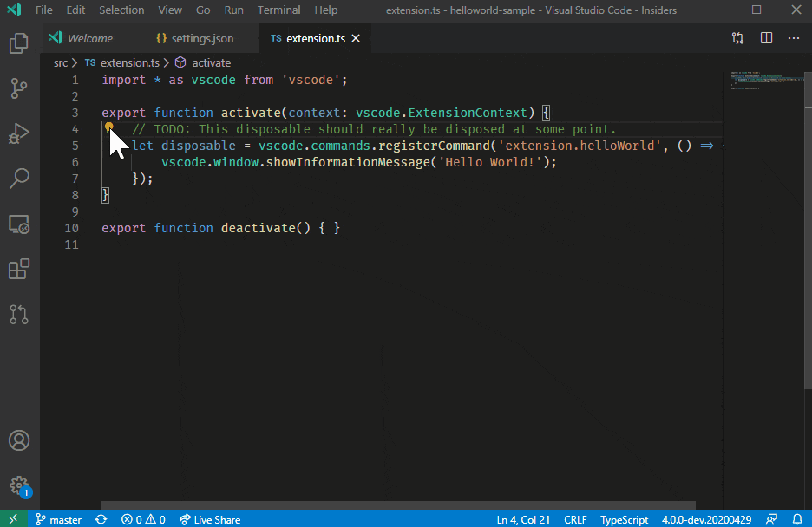Screen dimensions: 812x527
Task: Open the Search view
Action: coord(19,179)
